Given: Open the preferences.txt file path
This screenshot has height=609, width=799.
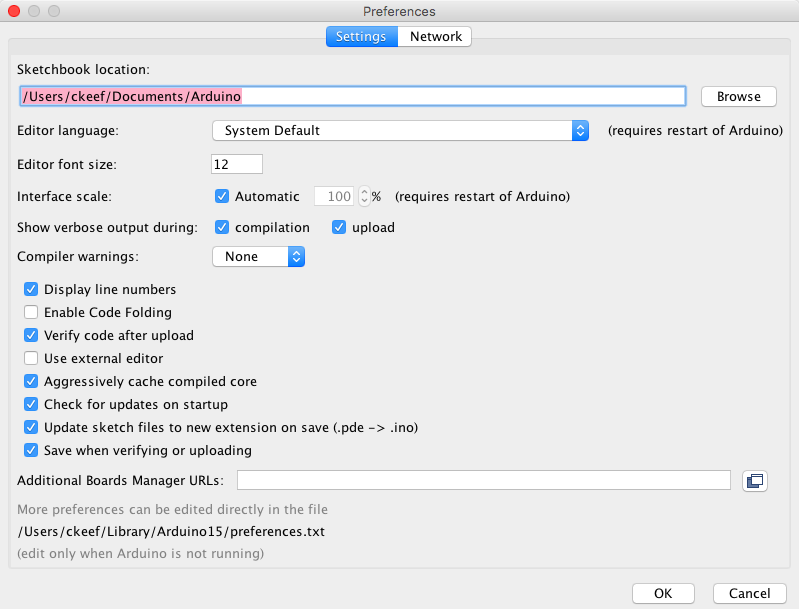Looking at the screenshot, I should click(x=171, y=532).
